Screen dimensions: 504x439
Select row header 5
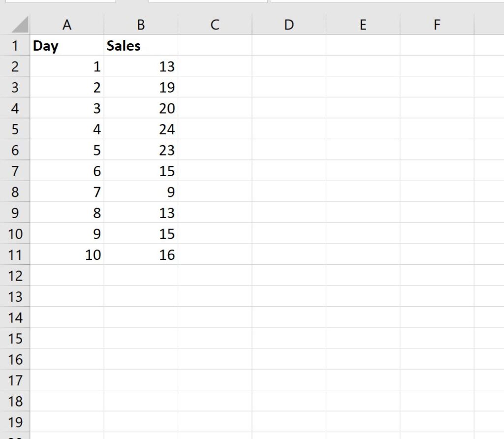point(16,129)
